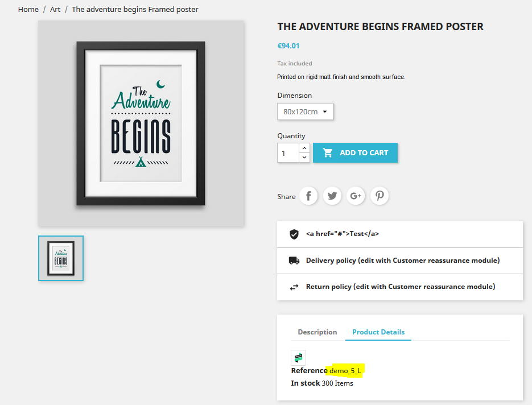Go to Home breadcrumb link
The height and width of the screenshot is (405, 532).
(x=28, y=10)
